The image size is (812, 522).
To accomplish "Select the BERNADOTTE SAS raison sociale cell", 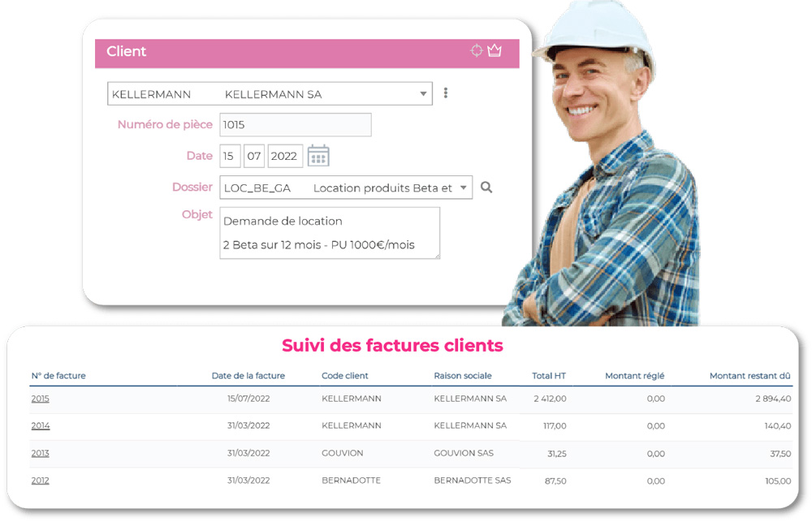I will coord(473,481).
